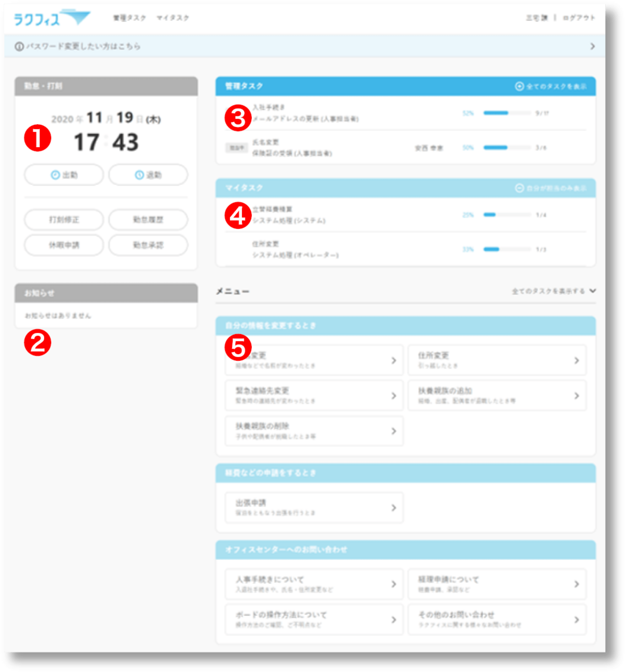Click the clock icon in the 出勤 button
This screenshot has height=672, width=625.
pyautogui.click(x=55, y=175)
